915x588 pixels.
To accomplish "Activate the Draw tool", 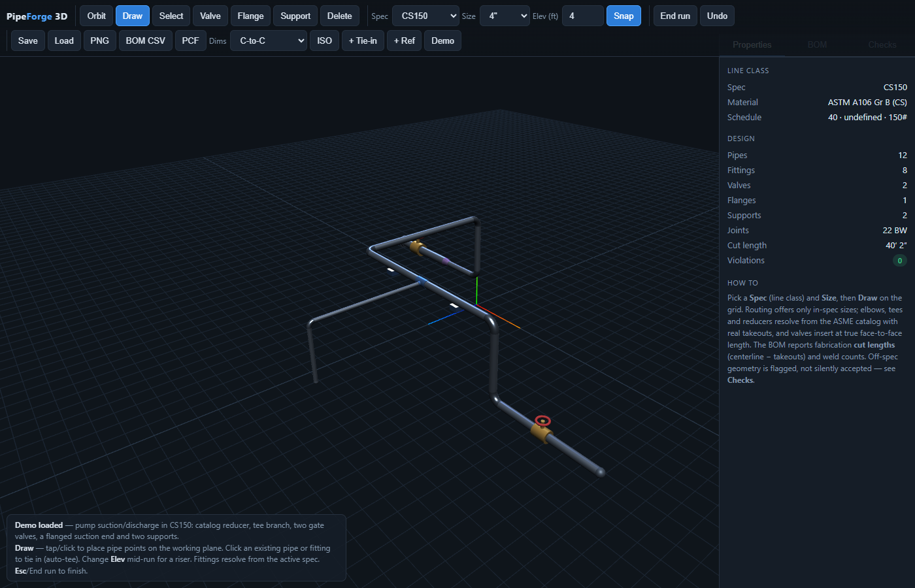I will [x=133, y=16].
